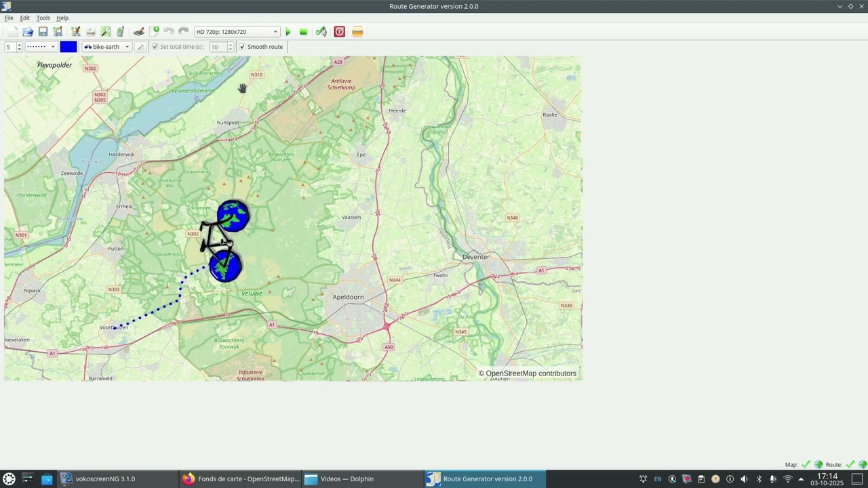The width and height of the screenshot is (868, 488).
Task: Open the line style dotted dropdown
Action: click(x=41, y=47)
